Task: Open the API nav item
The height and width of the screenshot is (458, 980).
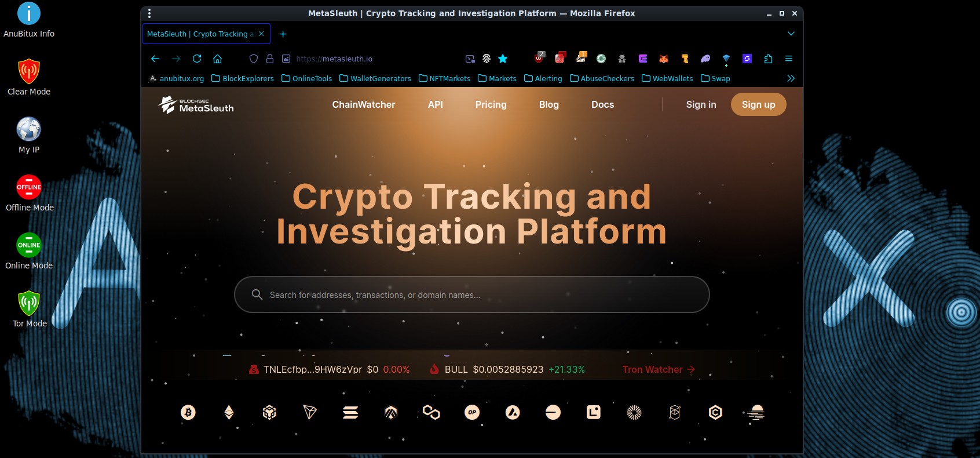Action: tap(436, 104)
